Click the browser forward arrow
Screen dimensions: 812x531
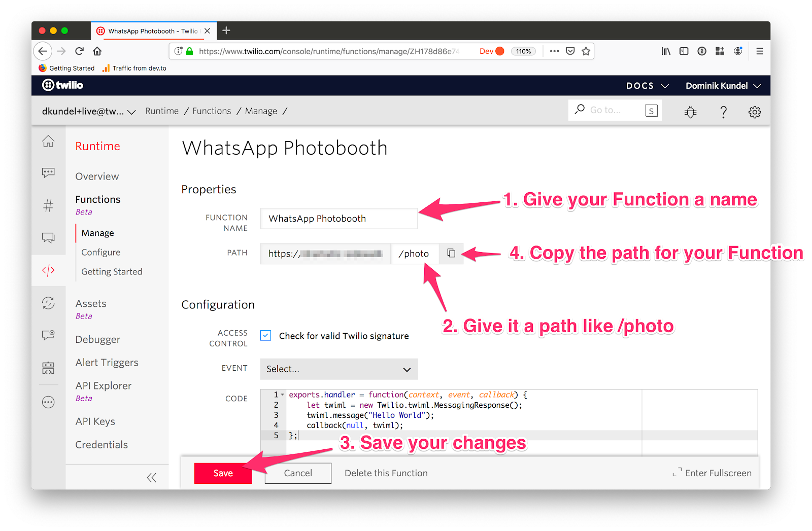pyautogui.click(x=61, y=51)
